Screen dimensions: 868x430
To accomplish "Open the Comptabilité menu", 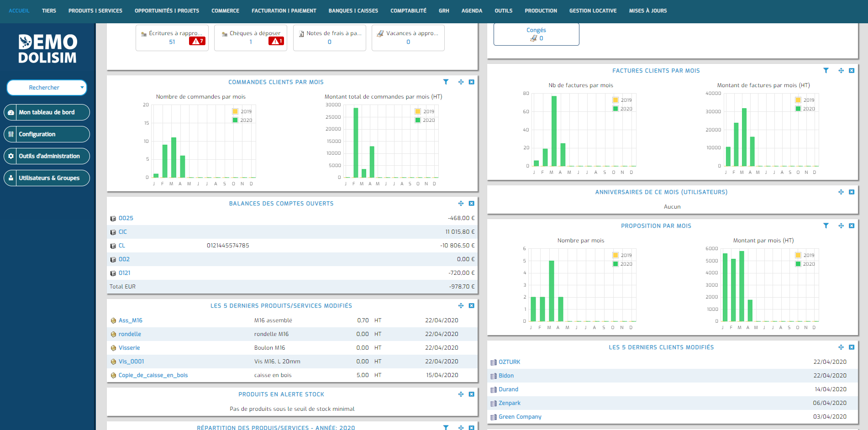I will tap(408, 10).
